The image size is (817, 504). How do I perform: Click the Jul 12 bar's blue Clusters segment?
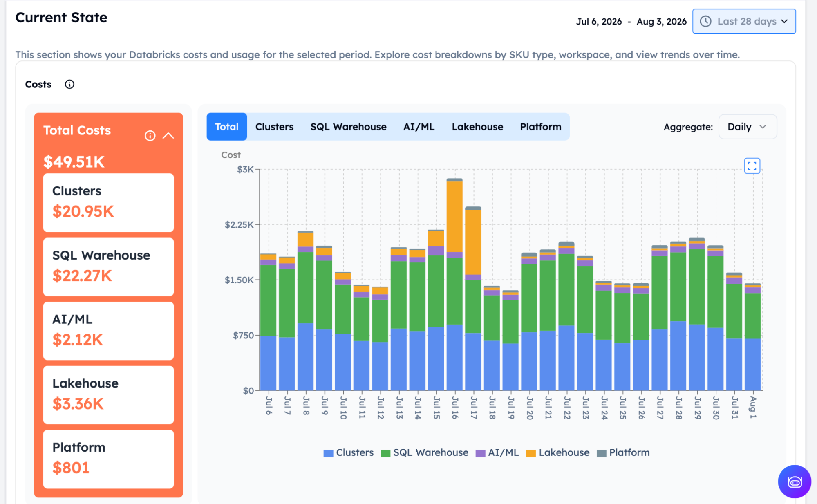point(380,366)
